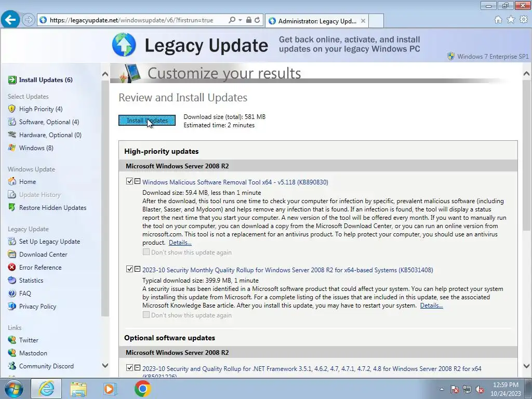Collapse the KB890830 update details
The image size is (532, 399).
tap(137, 181)
